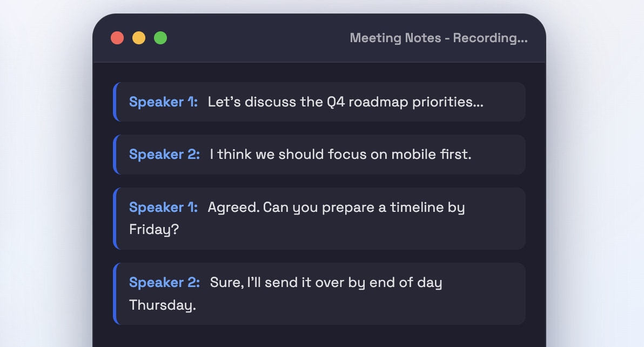Select the Speaker 1 label before "Let's discuss"
644x347 pixels.
point(164,102)
